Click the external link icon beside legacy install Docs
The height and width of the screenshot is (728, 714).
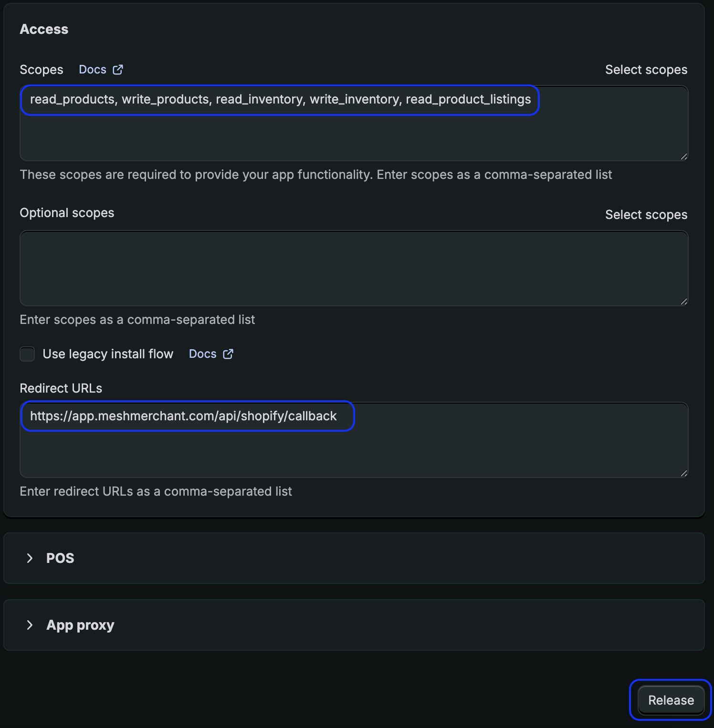tap(228, 354)
